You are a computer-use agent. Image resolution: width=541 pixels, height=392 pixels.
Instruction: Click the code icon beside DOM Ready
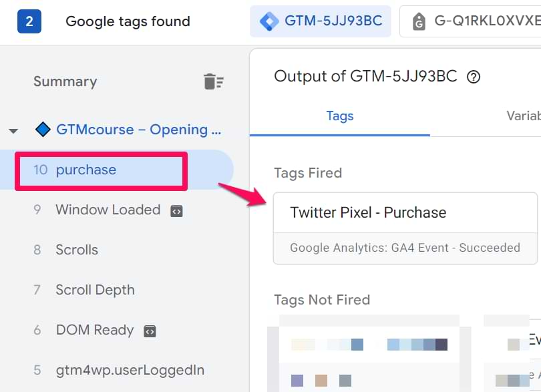pyautogui.click(x=150, y=331)
